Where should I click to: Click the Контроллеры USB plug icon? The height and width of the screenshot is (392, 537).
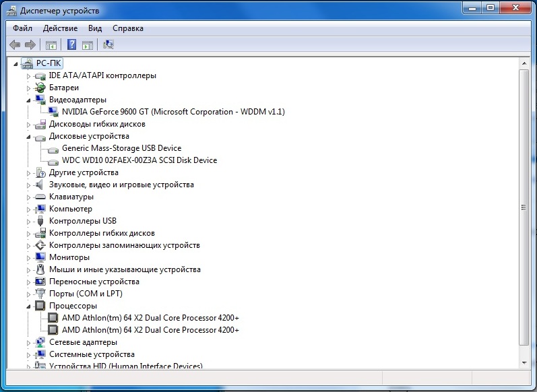(40, 221)
